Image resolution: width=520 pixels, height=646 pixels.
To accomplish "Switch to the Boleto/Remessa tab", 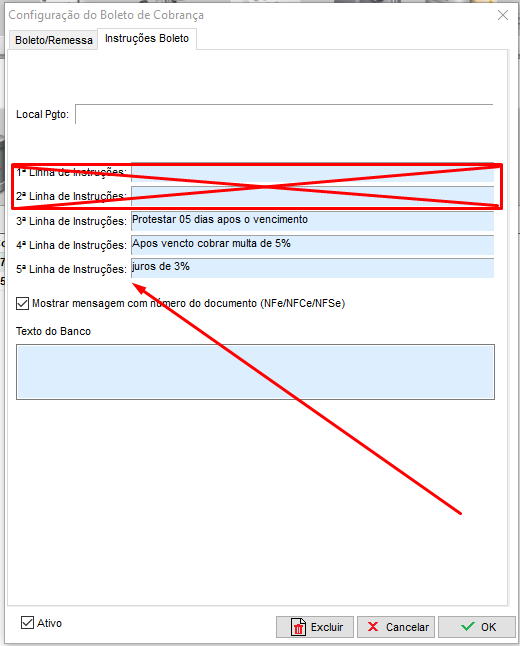I will tap(54, 40).
